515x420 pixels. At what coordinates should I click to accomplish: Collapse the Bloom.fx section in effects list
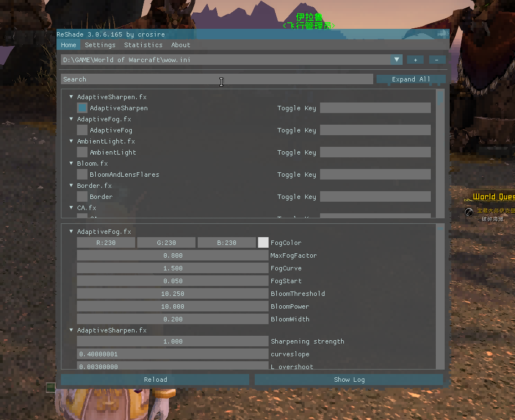71,163
